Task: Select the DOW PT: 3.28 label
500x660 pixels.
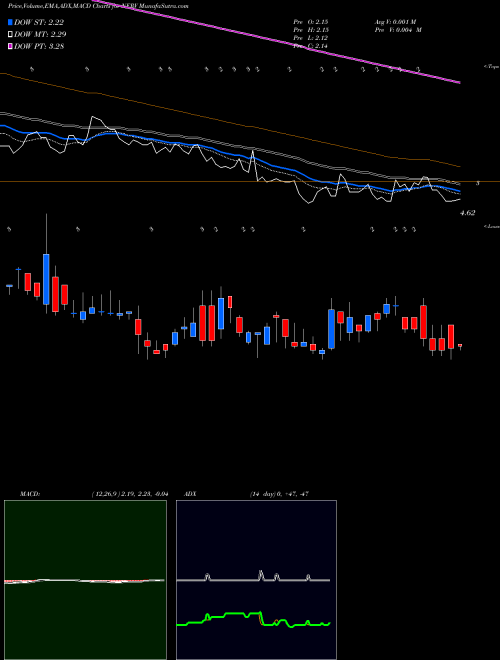Action: pyautogui.click(x=39, y=46)
